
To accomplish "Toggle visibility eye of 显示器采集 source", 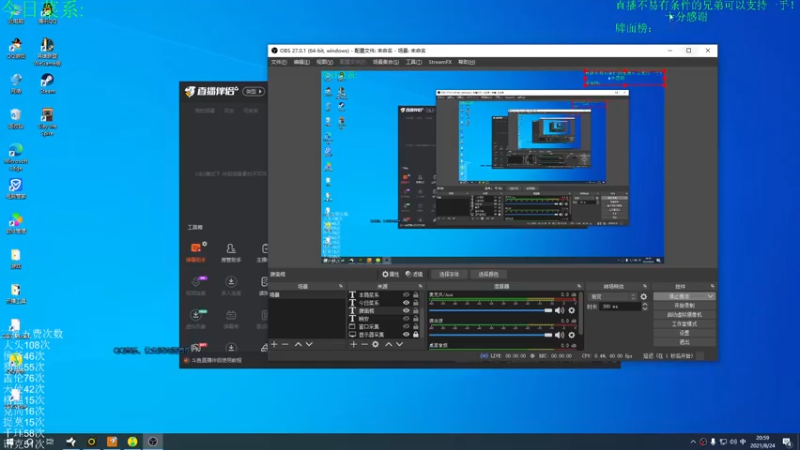I will pos(406,335).
